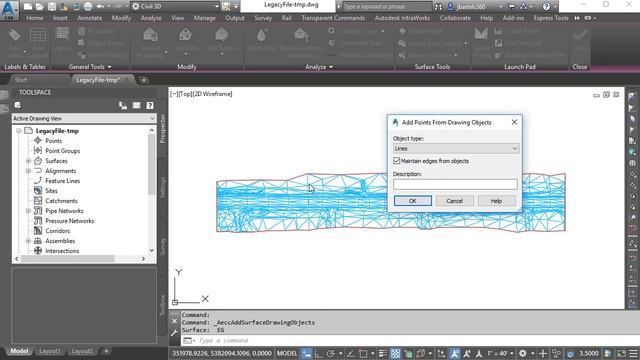
Task: Open the Annotate ribbon tab
Action: click(90, 18)
